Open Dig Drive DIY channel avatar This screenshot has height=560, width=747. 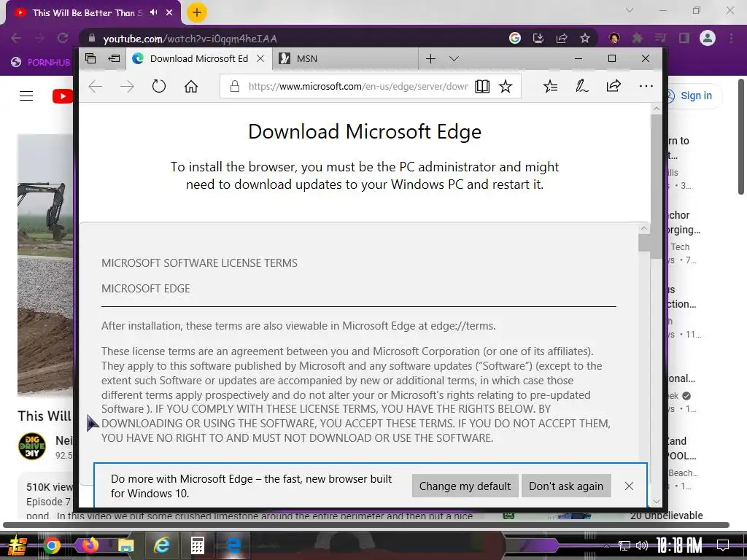[32, 447]
